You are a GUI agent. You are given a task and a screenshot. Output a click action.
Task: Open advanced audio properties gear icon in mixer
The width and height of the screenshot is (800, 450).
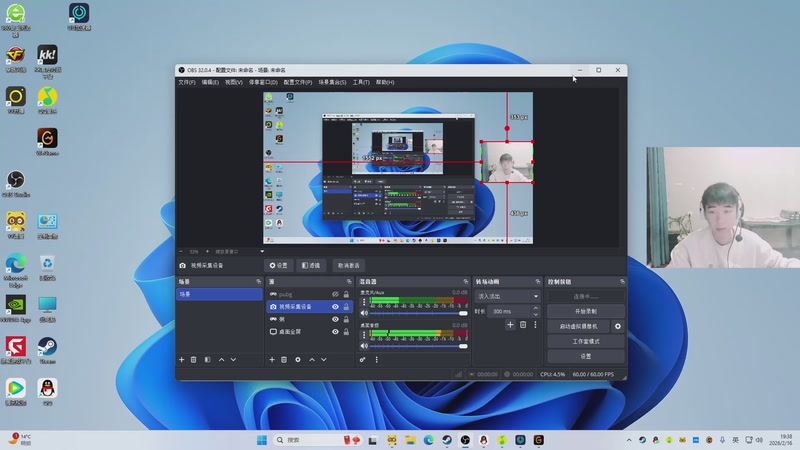pos(363,359)
